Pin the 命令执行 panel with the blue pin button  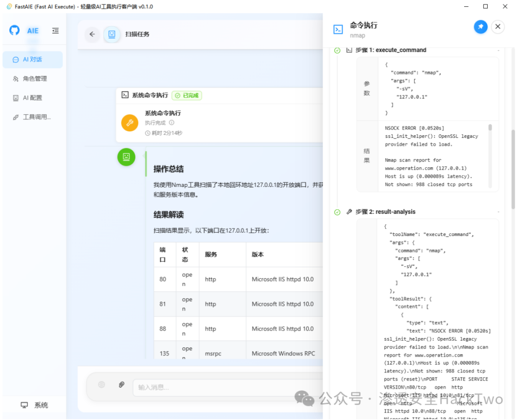pos(481,26)
